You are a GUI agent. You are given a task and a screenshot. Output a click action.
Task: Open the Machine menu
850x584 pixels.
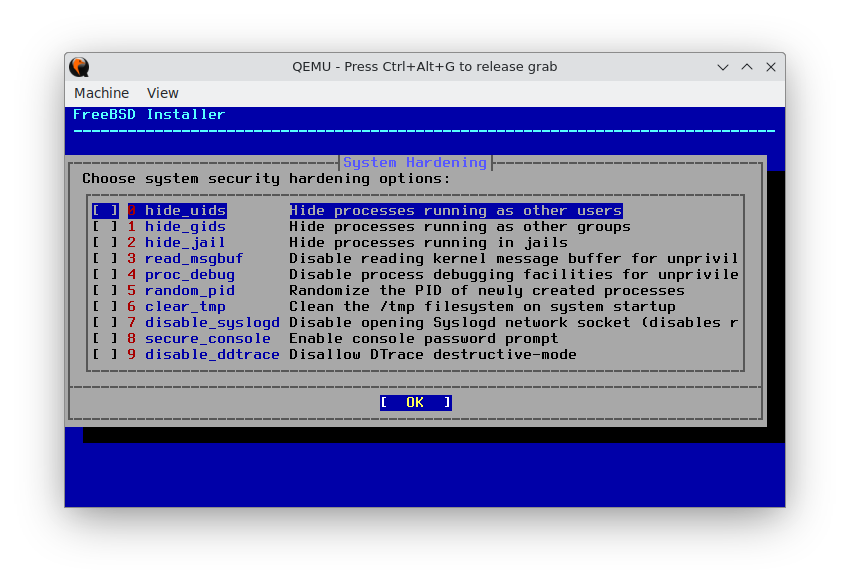(x=101, y=92)
